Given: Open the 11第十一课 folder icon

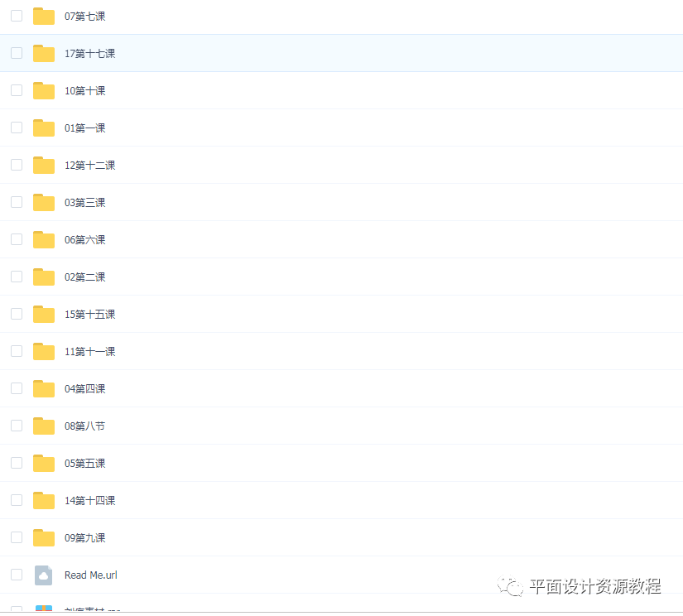Looking at the screenshot, I should 44,351.
